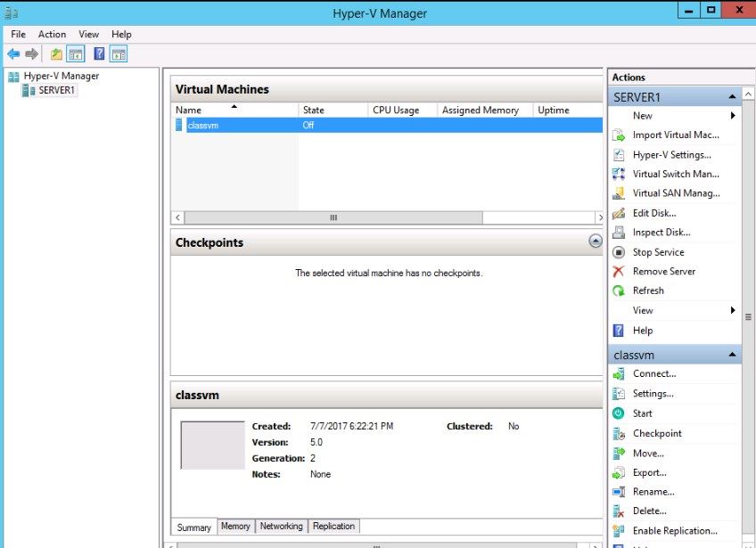Click the Stop Service icon
Image resolution: width=756 pixels, height=548 pixels.
[x=619, y=252]
